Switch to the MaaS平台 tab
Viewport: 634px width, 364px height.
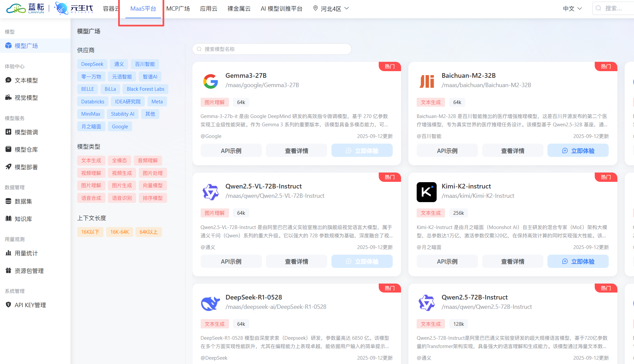(x=143, y=9)
